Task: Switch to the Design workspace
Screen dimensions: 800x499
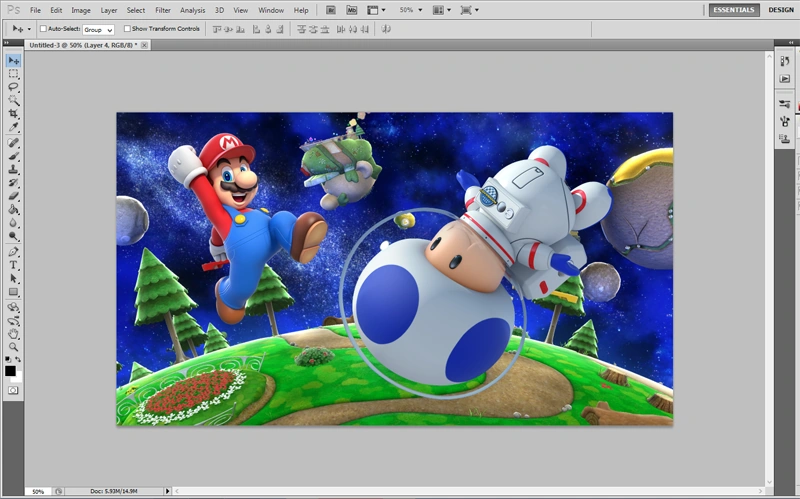Action: pyautogui.click(x=781, y=10)
